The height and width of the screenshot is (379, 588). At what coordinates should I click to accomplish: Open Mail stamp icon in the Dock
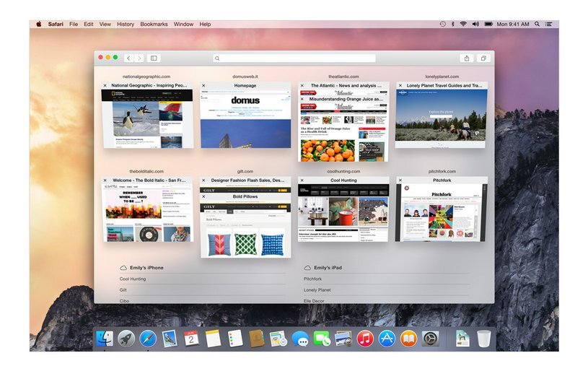click(170, 339)
